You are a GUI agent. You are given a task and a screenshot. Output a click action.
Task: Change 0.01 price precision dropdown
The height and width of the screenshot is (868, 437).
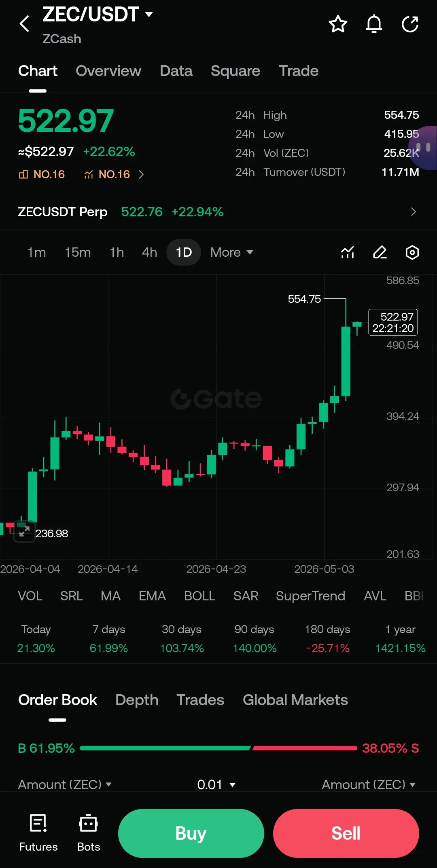216,784
